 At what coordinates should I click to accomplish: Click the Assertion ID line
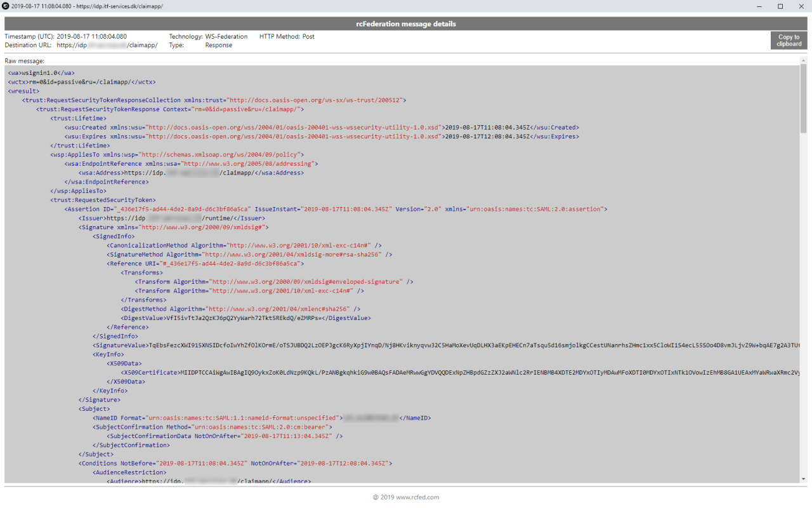pos(336,209)
